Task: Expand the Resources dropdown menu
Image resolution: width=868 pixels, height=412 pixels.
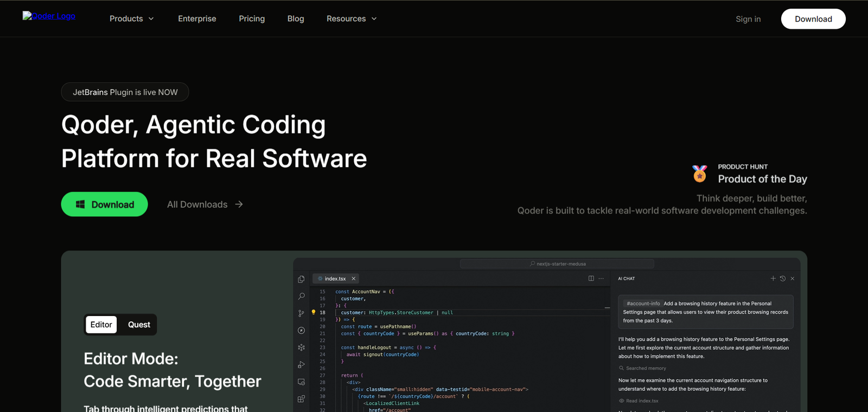Action: pyautogui.click(x=352, y=18)
